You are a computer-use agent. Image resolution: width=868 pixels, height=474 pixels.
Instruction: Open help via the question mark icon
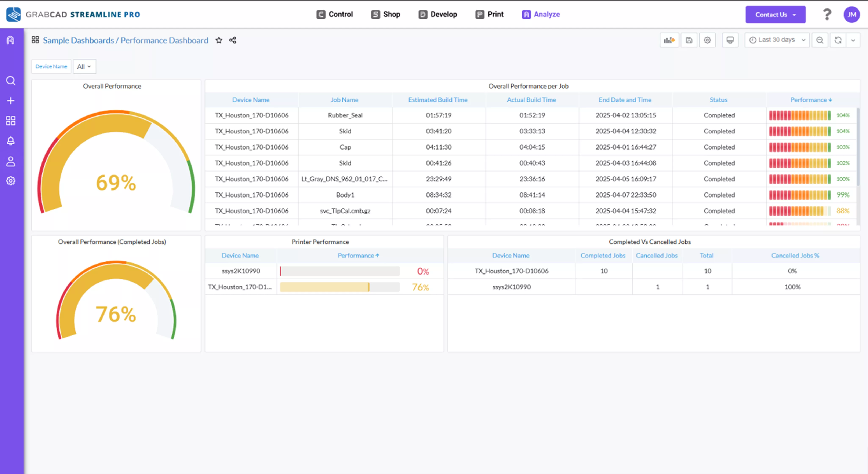click(827, 14)
